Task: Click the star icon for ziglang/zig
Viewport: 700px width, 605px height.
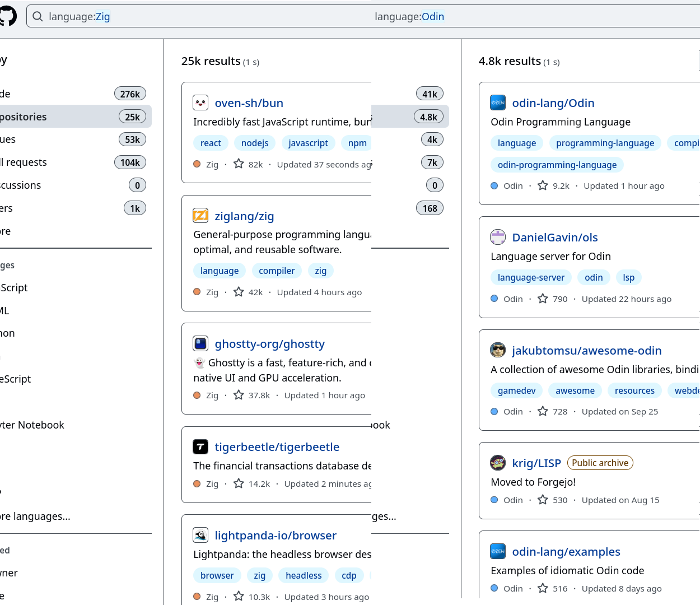Action: pyautogui.click(x=239, y=291)
